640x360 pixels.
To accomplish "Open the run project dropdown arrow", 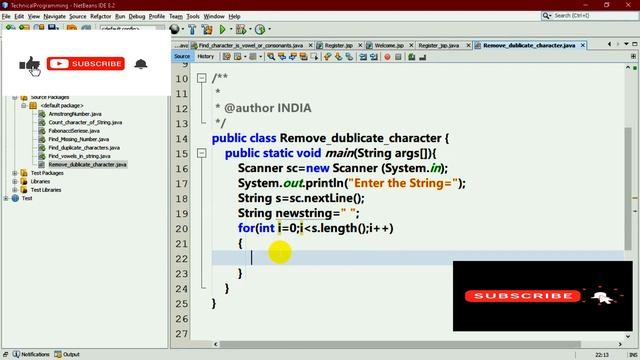I will (231, 29).
